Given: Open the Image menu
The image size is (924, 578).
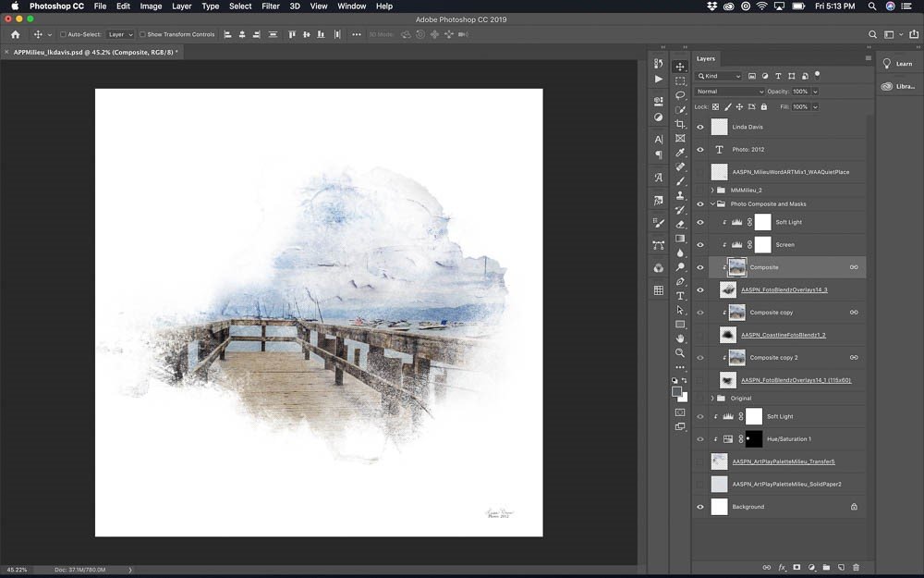Looking at the screenshot, I should click(x=151, y=6).
